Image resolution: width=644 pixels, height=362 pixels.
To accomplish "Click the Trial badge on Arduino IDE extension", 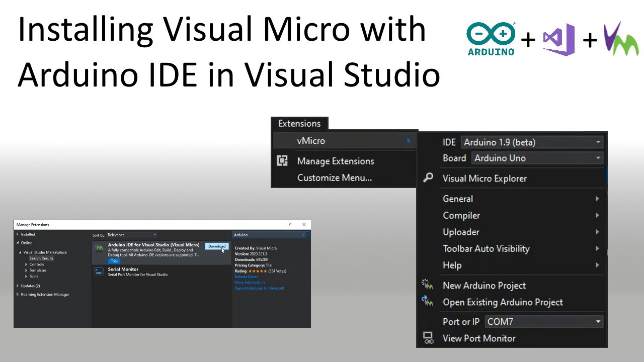I will point(114,261).
